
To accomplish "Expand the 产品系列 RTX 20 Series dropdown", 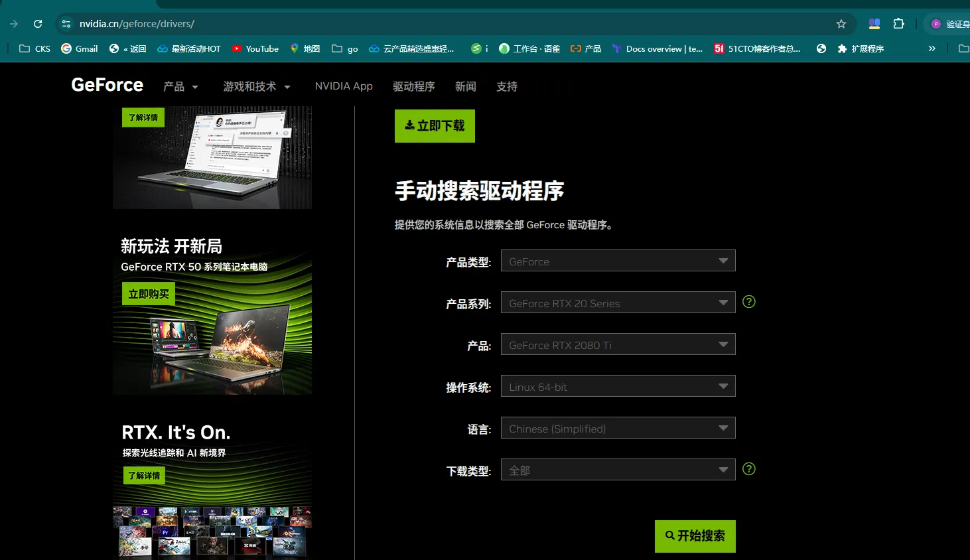I will click(618, 303).
